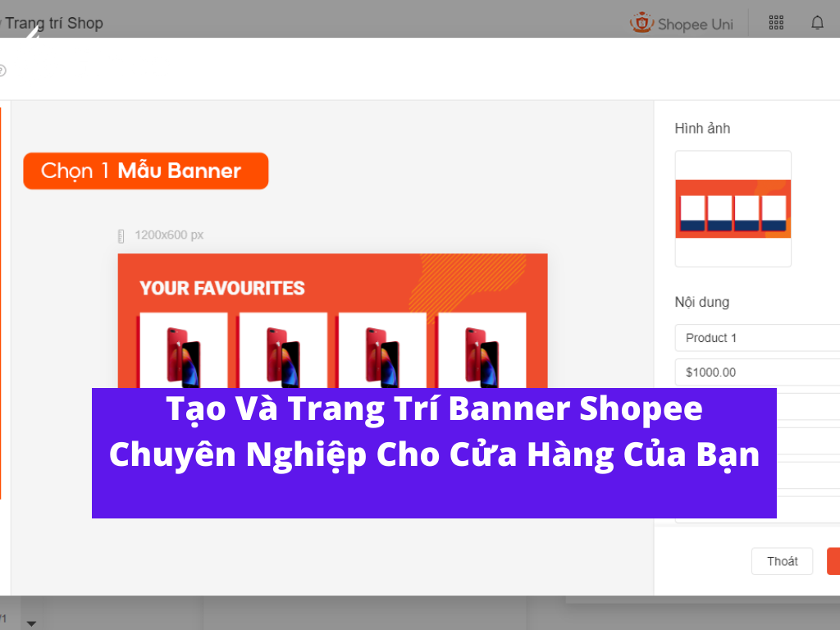This screenshot has width=840, height=630.
Task: Open the Trang trí Shop menu
Action: (53, 23)
